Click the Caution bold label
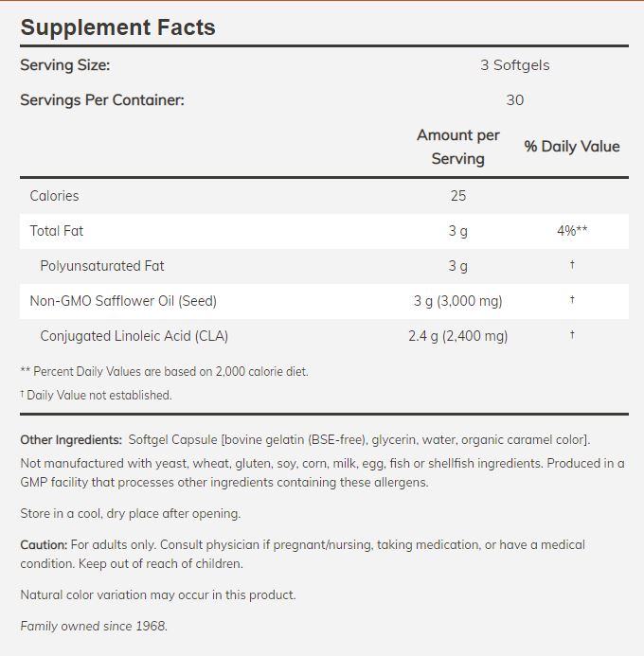This screenshot has width=644, height=656. point(44,545)
